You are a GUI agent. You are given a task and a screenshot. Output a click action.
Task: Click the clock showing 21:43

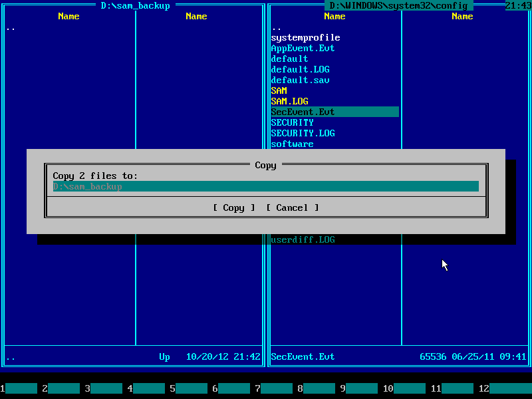519,6
